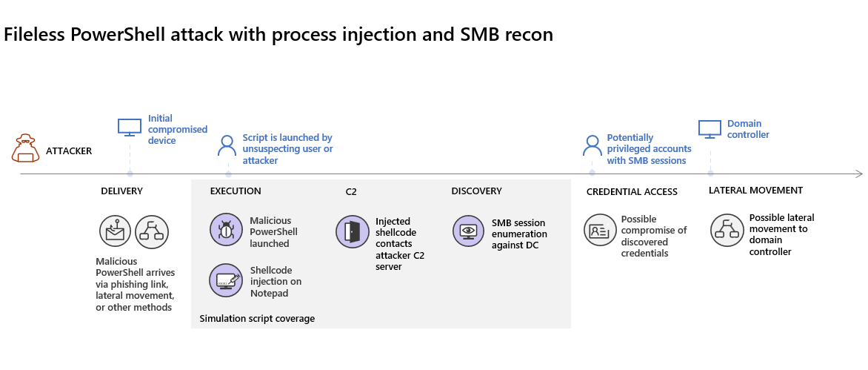Click the lateral movement network icon
The image size is (868, 370).
tap(727, 230)
